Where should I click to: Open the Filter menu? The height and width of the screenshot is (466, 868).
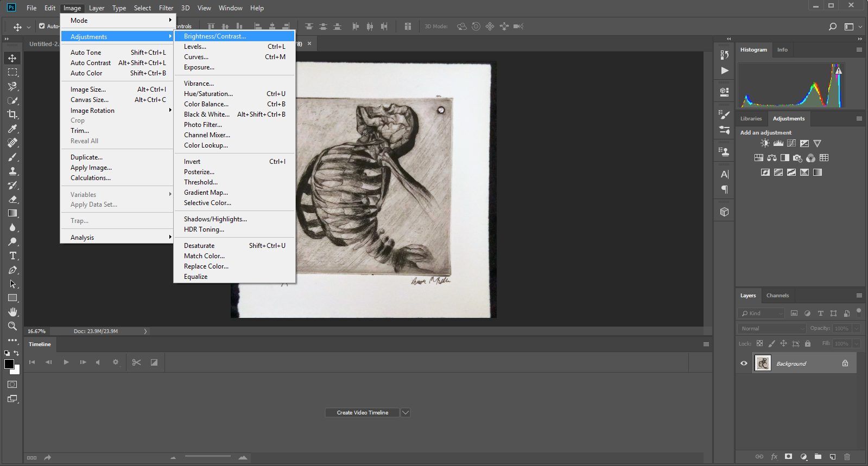pyautogui.click(x=166, y=8)
